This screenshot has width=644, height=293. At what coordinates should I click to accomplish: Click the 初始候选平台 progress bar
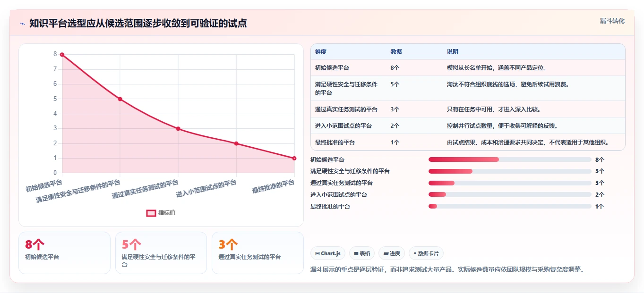[x=510, y=159]
